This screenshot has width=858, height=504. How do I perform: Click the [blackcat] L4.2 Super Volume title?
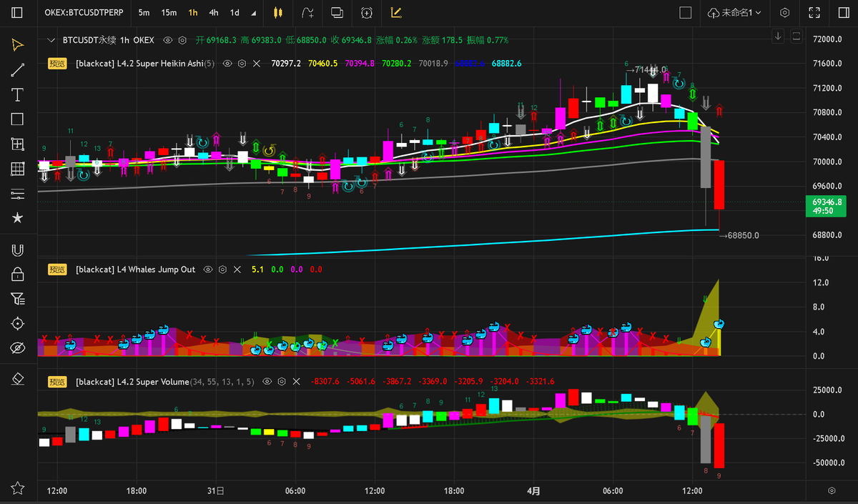(x=132, y=382)
